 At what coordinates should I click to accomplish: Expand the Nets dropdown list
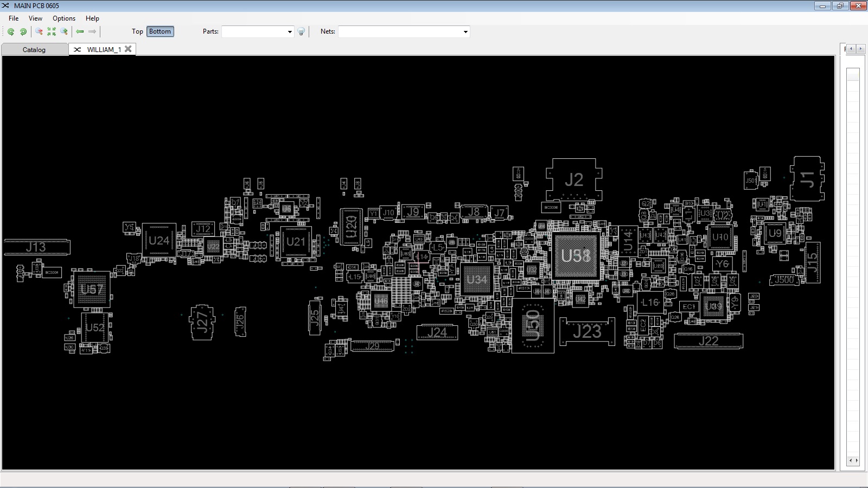click(465, 32)
